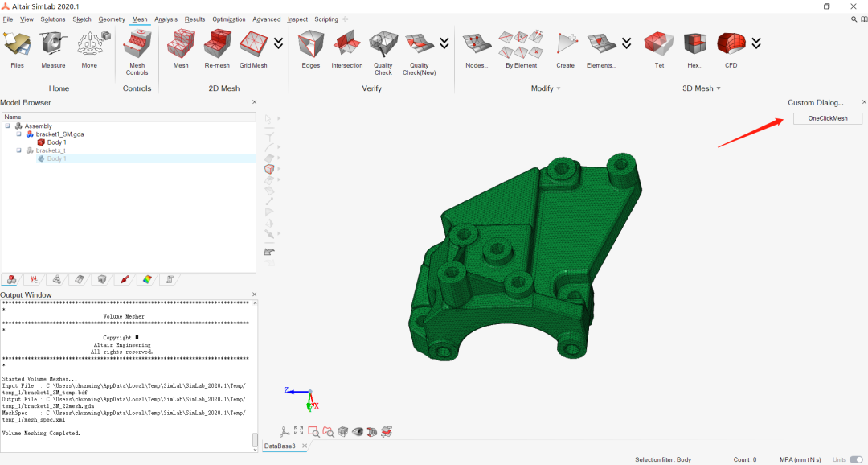Expand more 2D Mesh tools
The width and height of the screenshot is (868, 465).
(x=278, y=43)
